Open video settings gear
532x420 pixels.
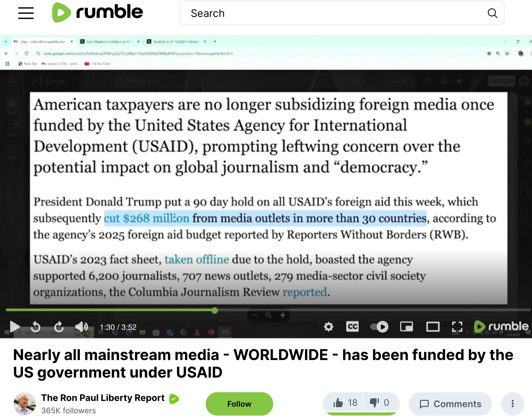(329, 327)
